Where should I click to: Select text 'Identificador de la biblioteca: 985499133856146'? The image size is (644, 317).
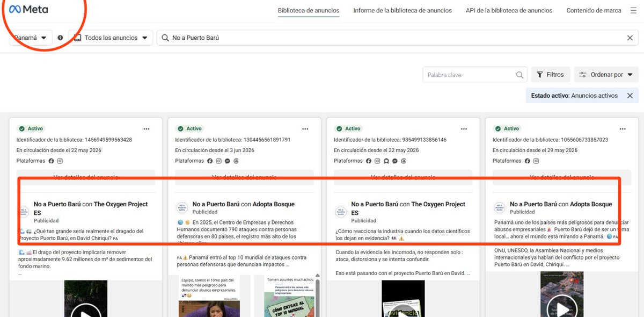390,140
